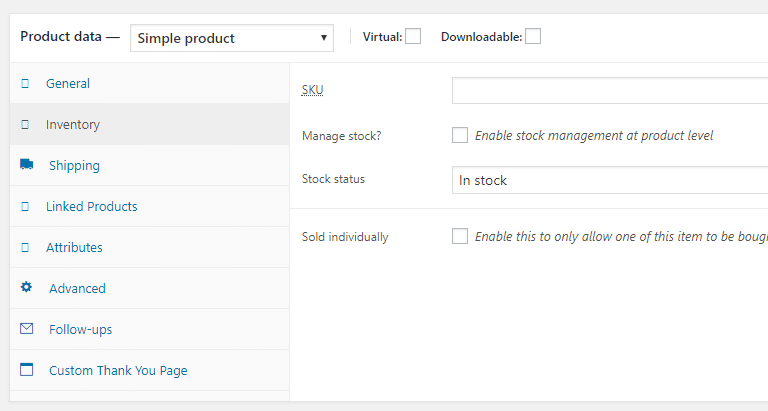The image size is (768, 411).
Task: Select the Follow-ups tab label
Action: click(x=80, y=330)
